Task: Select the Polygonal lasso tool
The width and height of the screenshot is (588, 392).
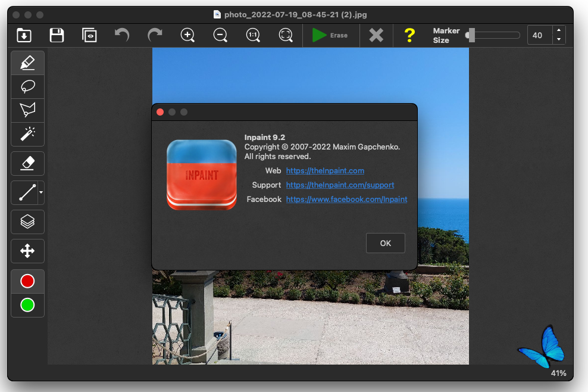Action: pos(28,110)
